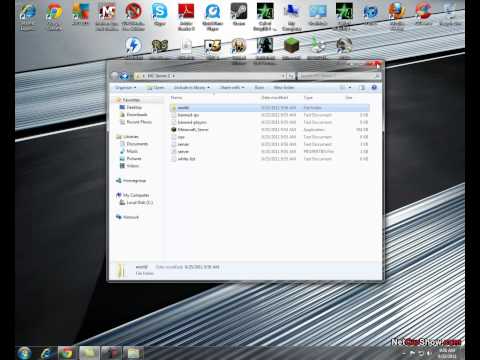Viewport: 480px width, 360px height.
Task: Click the Open toolbar button
Action: tap(156, 87)
